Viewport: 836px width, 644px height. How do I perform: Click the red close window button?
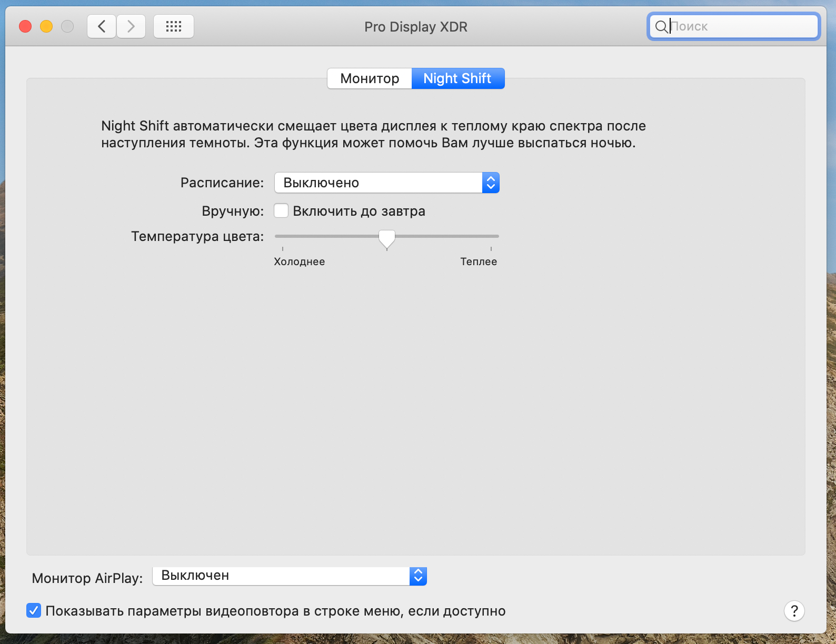[25, 26]
